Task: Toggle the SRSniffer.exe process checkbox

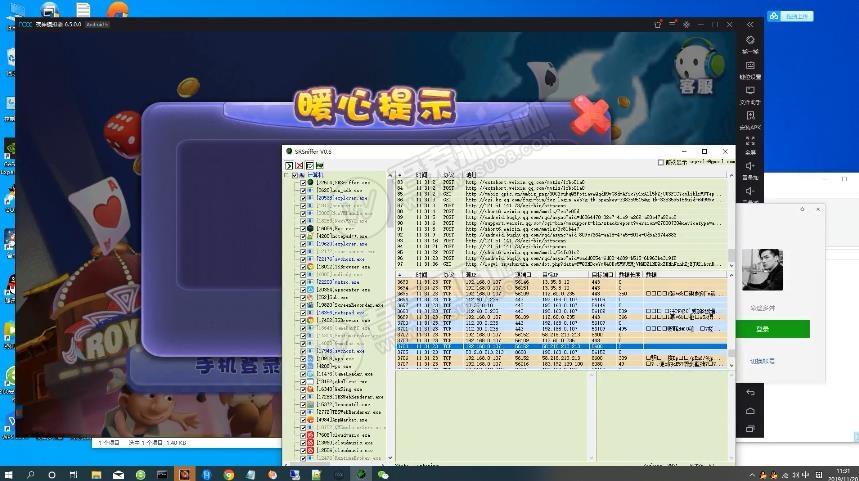Action: (302, 182)
